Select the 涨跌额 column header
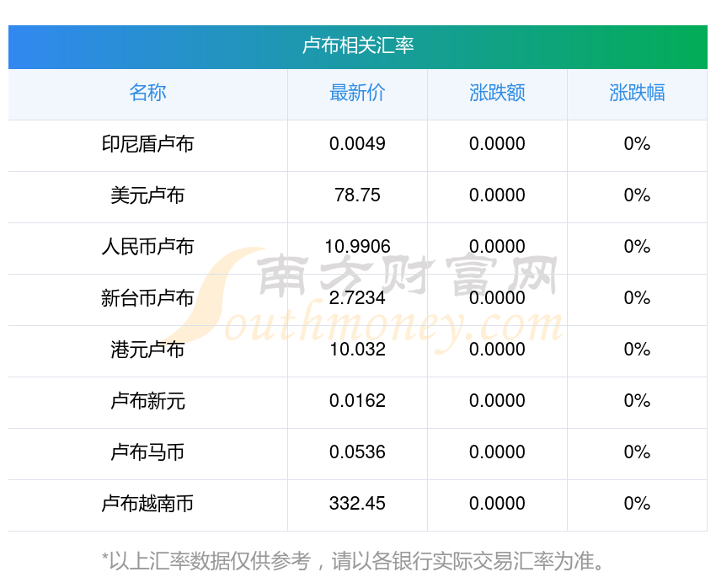 (x=497, y=93)
